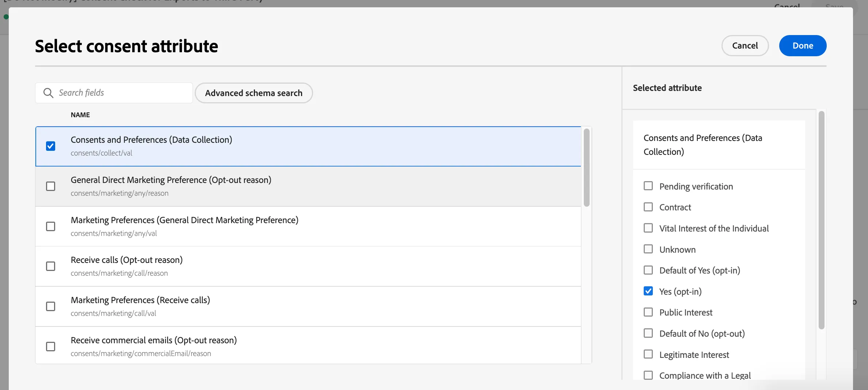868x390 pixels.
Task: Click the search magnifier icon
Action: 48,93
